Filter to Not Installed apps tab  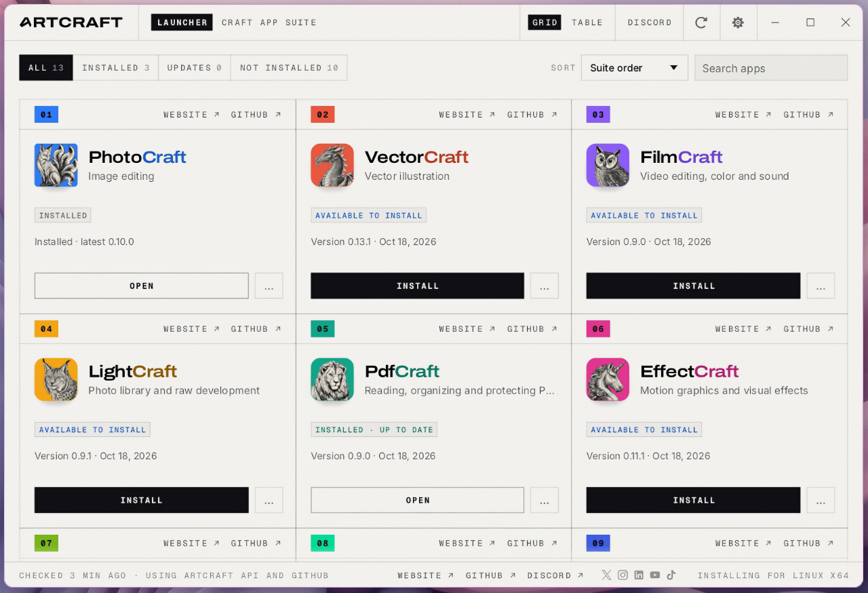(289, 68)
